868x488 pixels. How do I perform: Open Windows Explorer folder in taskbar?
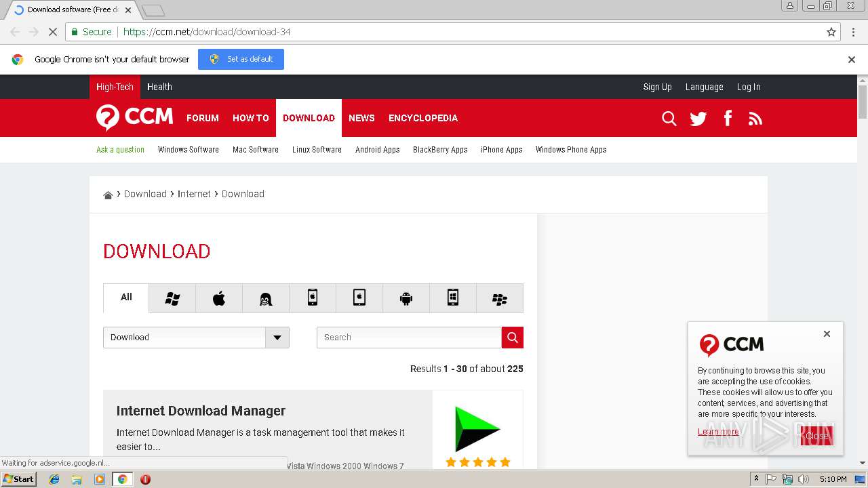point(77,479)
